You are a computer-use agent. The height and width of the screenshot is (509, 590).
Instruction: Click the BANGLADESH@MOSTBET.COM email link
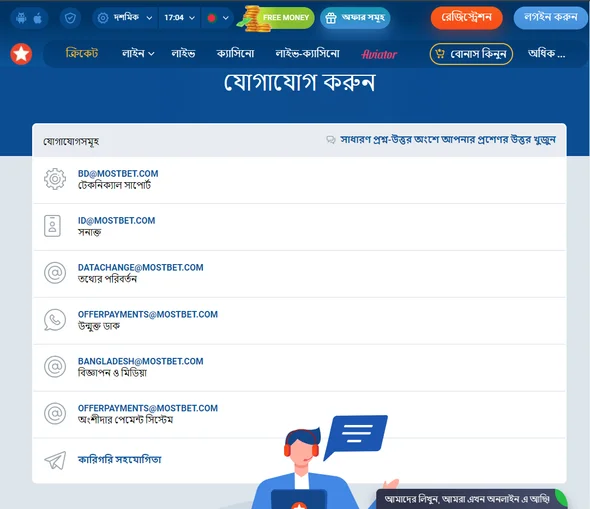(x=141, y=361)
